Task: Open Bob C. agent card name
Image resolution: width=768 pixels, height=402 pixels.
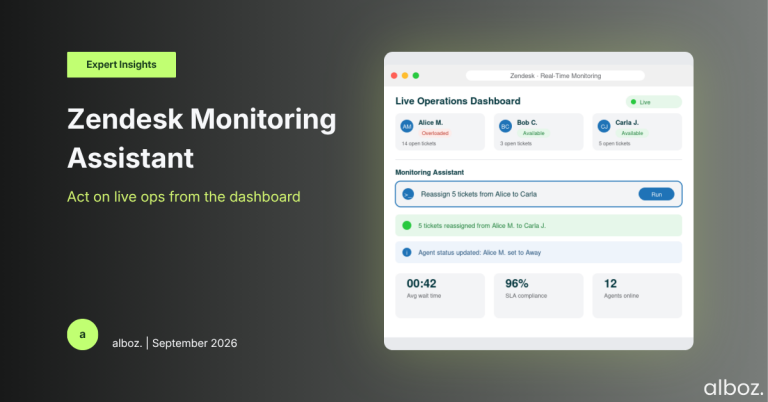Action: (x=527, y=122)
